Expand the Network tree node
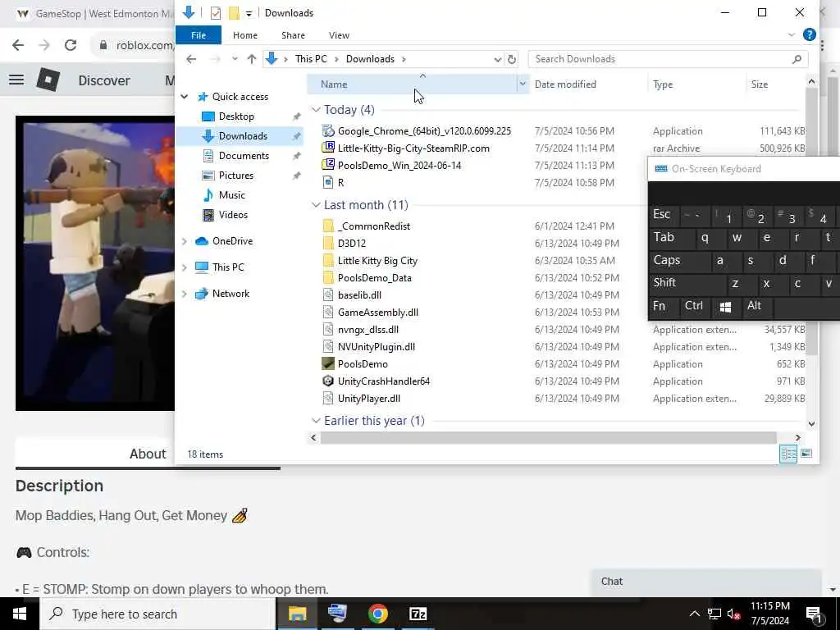Screen dimensions: 840x630 185,294
